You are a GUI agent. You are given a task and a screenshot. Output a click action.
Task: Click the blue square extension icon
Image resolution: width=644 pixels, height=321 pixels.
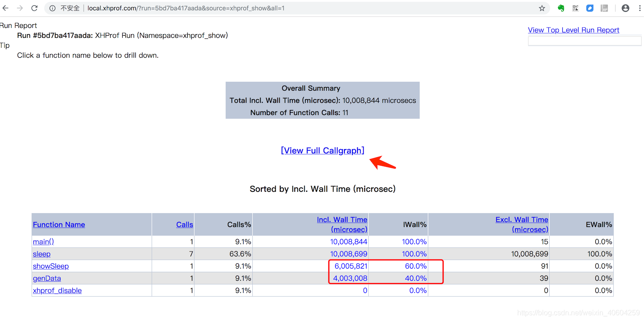[590, 8]
